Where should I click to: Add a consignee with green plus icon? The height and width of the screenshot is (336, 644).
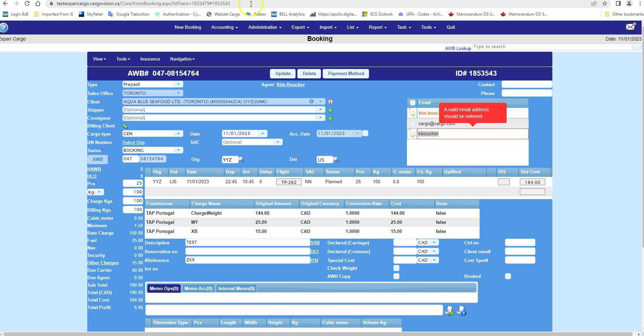point(330,119)
